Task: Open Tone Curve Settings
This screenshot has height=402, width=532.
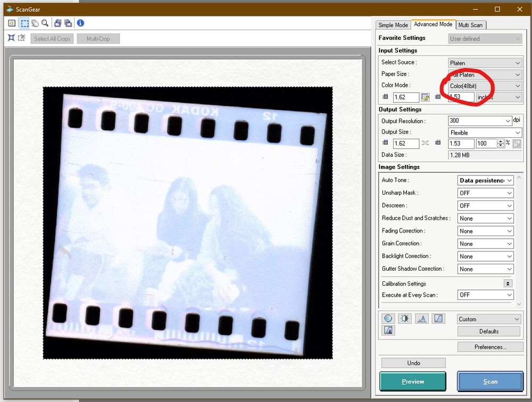Action: point(438,319)
